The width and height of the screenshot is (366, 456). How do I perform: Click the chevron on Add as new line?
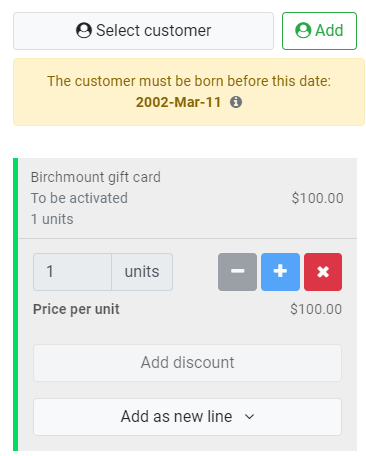[x=249, y=417]
